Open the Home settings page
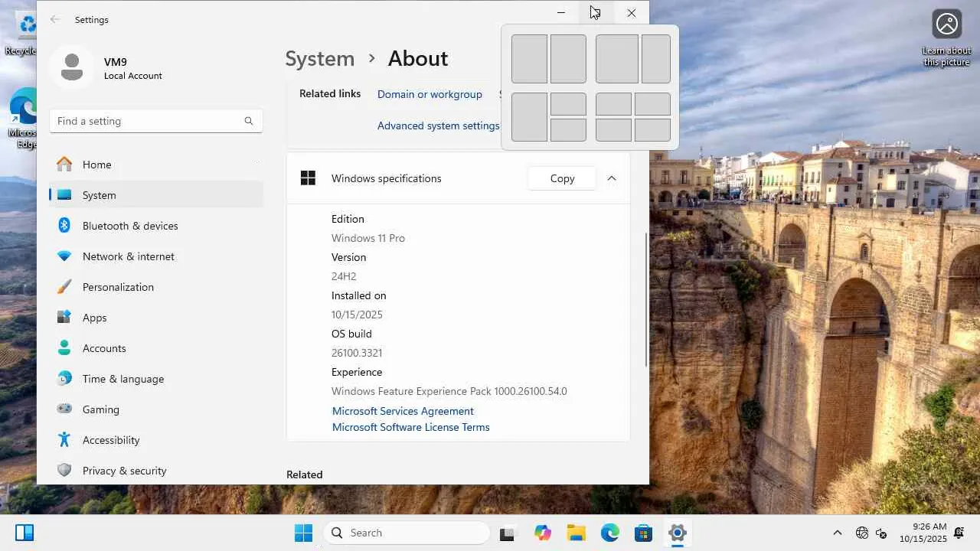 tap(156, 165)
